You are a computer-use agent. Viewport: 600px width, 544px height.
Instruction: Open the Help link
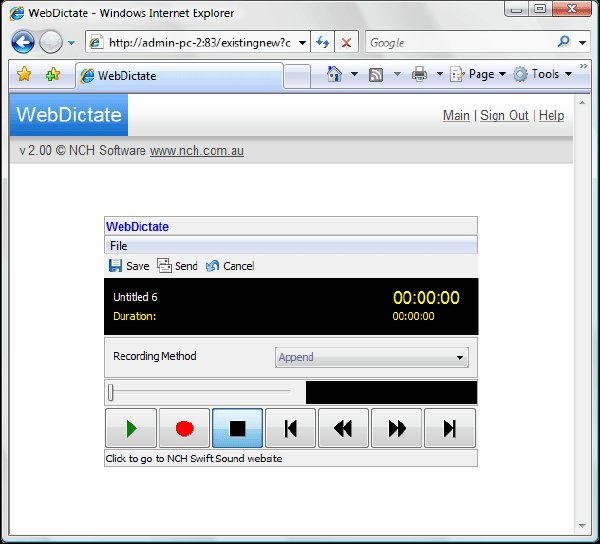click(x=551, y=116)
